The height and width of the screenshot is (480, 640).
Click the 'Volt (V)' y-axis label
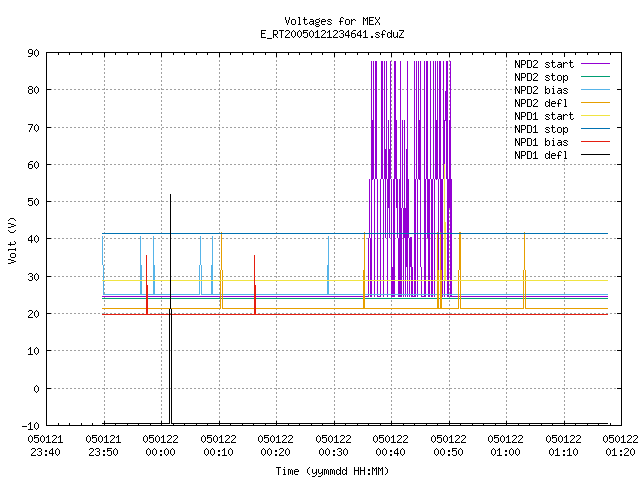tap(12, 240)
